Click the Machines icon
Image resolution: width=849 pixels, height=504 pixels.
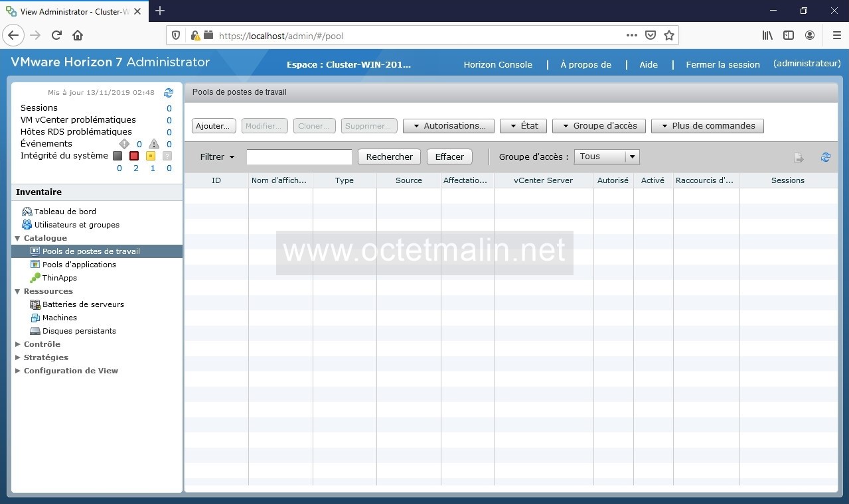(x=35, y=318)
